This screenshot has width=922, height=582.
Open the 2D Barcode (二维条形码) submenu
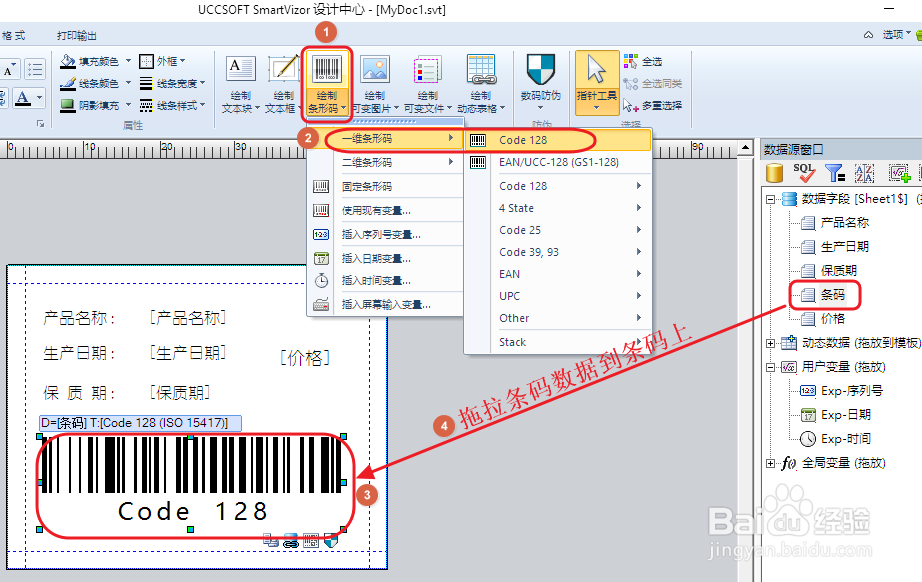(386, 162)
